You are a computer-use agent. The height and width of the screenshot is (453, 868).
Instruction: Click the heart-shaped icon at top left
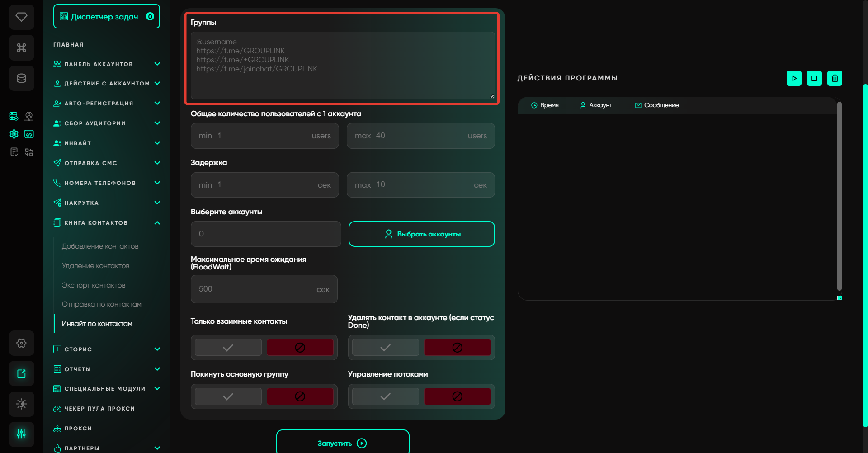point(21,17)
